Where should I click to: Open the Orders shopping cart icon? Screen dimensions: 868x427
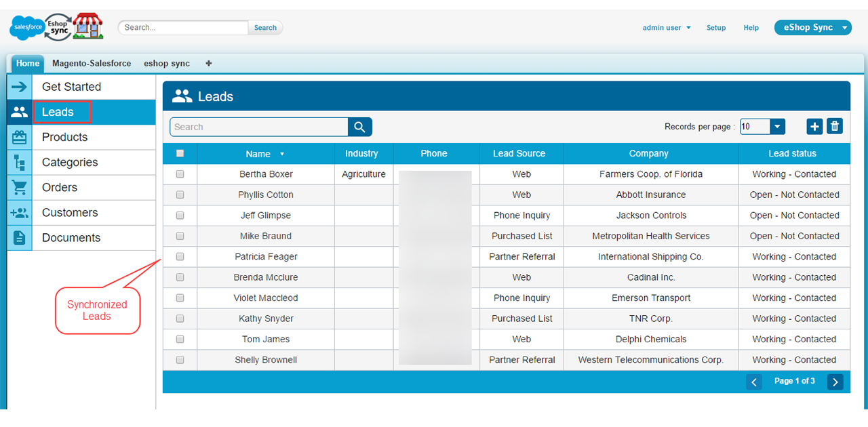coord(20,187)
